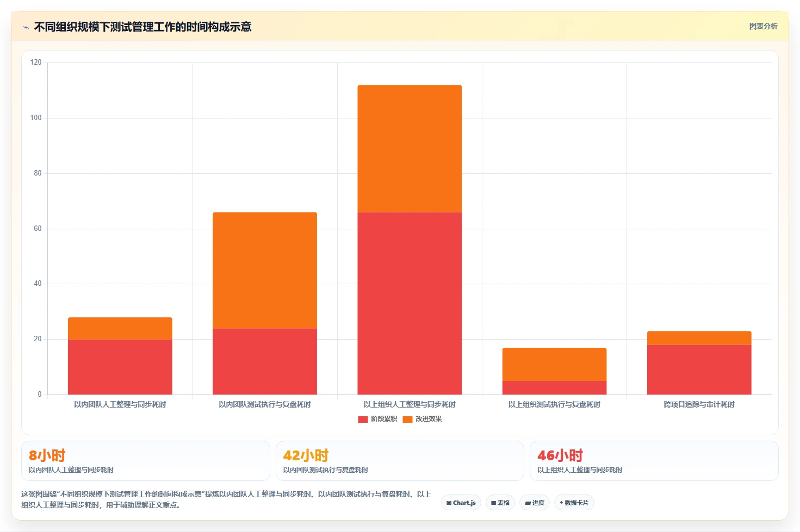Click orange bar segment for 跨项目追踪与审计耗时
Viewport: 800px width, 532px height.
coord(699,338)
